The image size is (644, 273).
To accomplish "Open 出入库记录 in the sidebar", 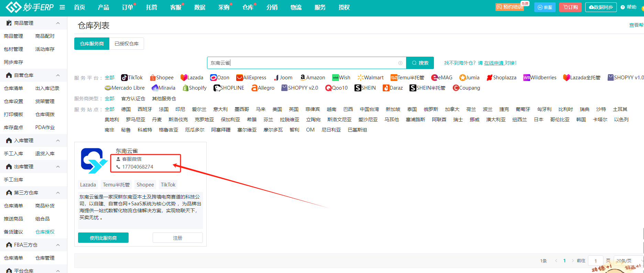I will 47,88.
